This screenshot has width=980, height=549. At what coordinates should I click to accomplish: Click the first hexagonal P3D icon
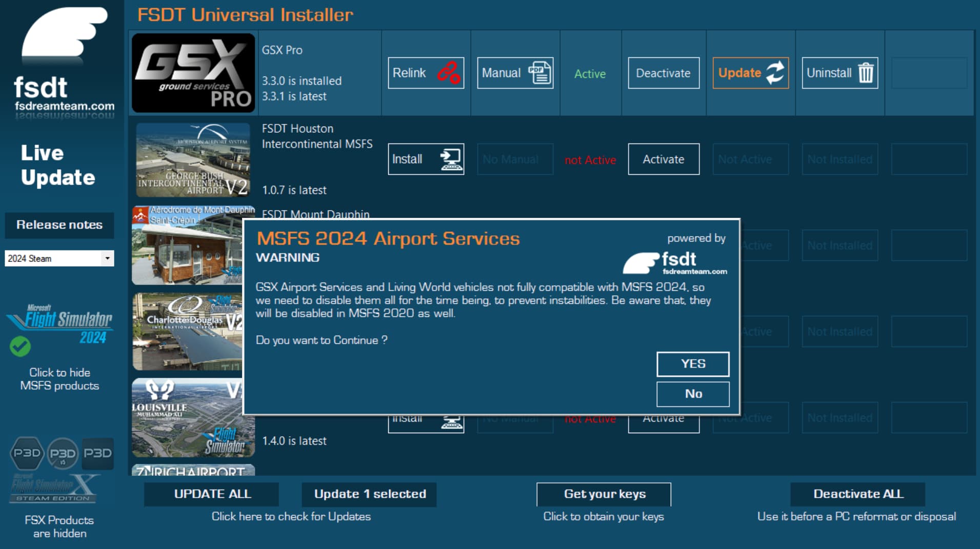click(27, 453)
